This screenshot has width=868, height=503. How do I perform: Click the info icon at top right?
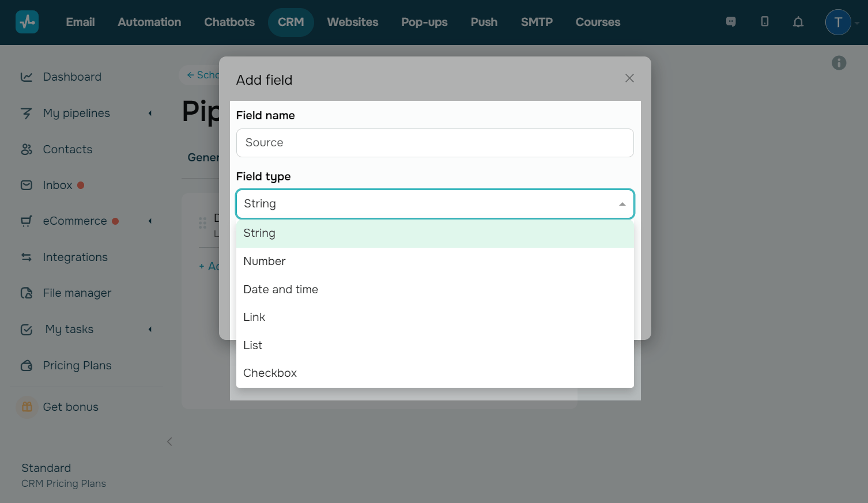click(839, 63)
